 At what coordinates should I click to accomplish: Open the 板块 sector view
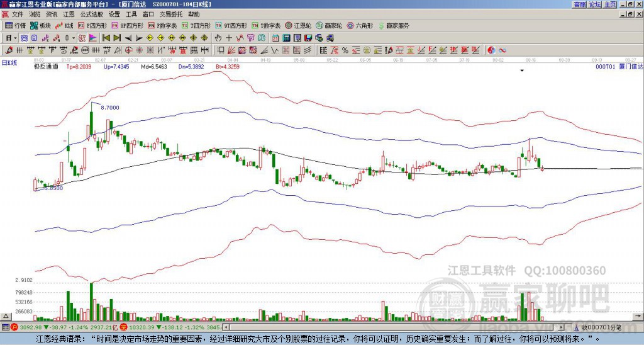(x=40, y=25)
